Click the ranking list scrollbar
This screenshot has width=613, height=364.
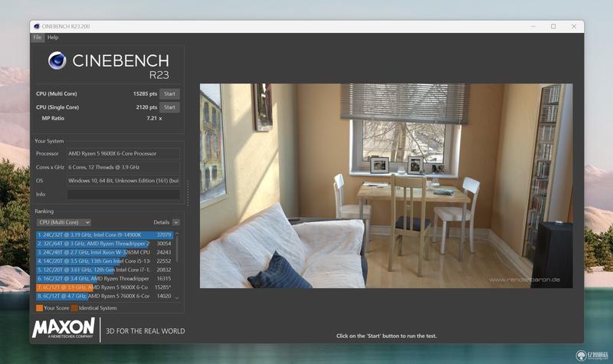(177, 249)
